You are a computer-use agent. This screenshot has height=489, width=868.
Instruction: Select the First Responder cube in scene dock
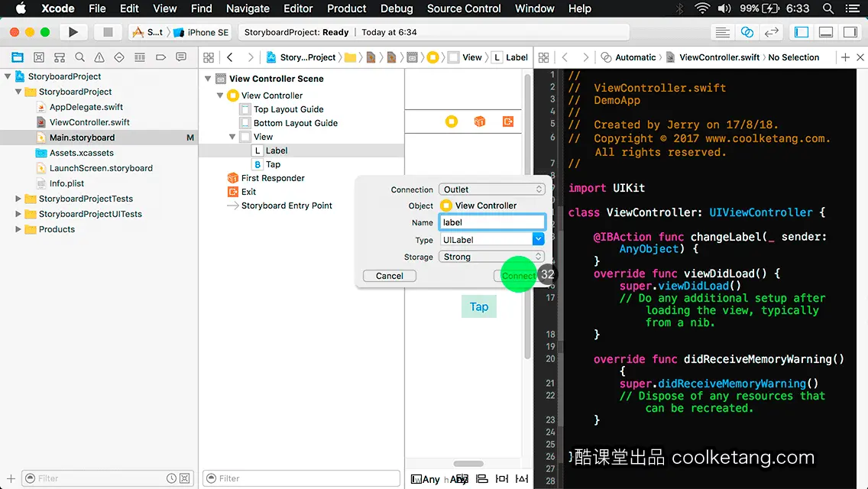pyautogui.click(x=480, y=121)
